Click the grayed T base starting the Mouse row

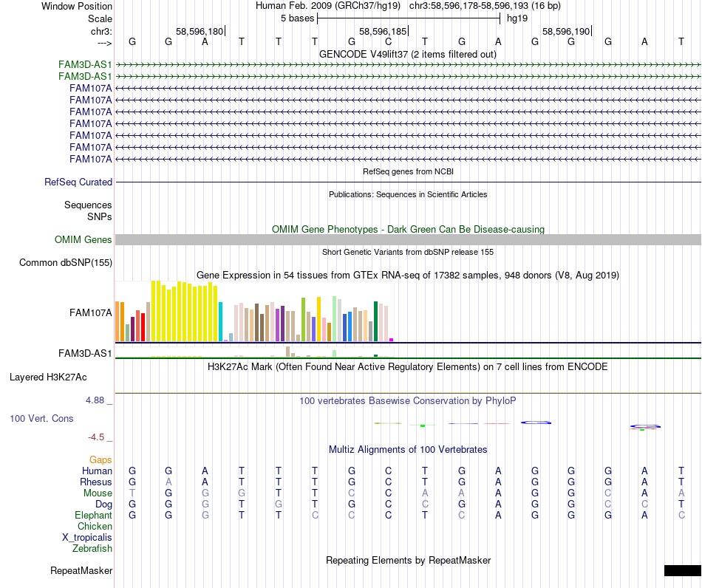coord(132,493)
